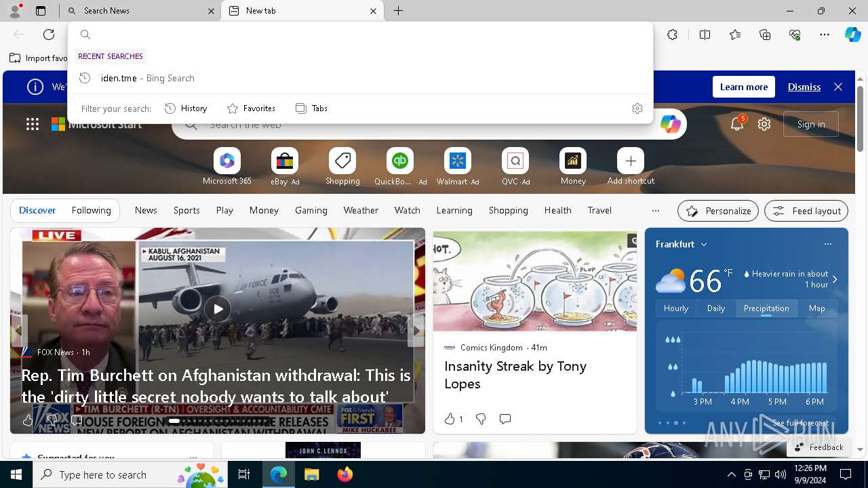Go to previous story in news carousel
The height and width of the screenshot is (488, 868).
(x=19, y=331)
